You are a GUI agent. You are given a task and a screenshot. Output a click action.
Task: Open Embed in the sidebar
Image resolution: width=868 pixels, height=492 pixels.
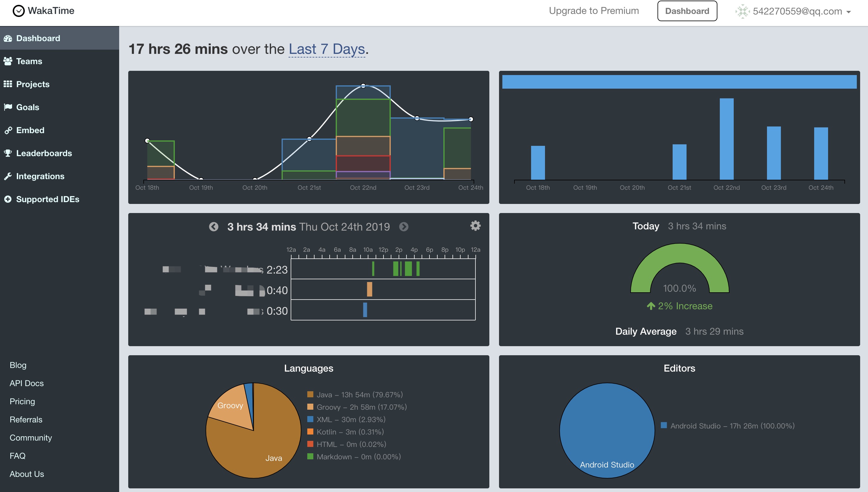(x=60, y=130)
